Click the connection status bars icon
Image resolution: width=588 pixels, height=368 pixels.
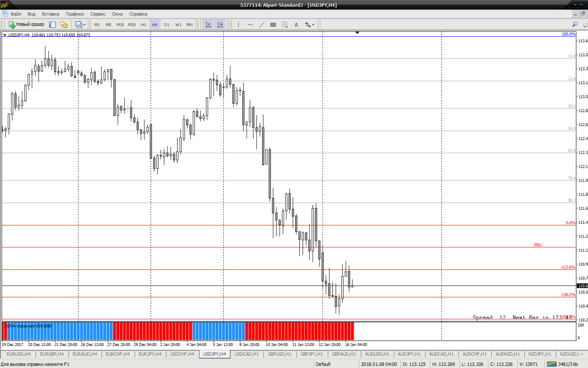click(x=551, y=364)
